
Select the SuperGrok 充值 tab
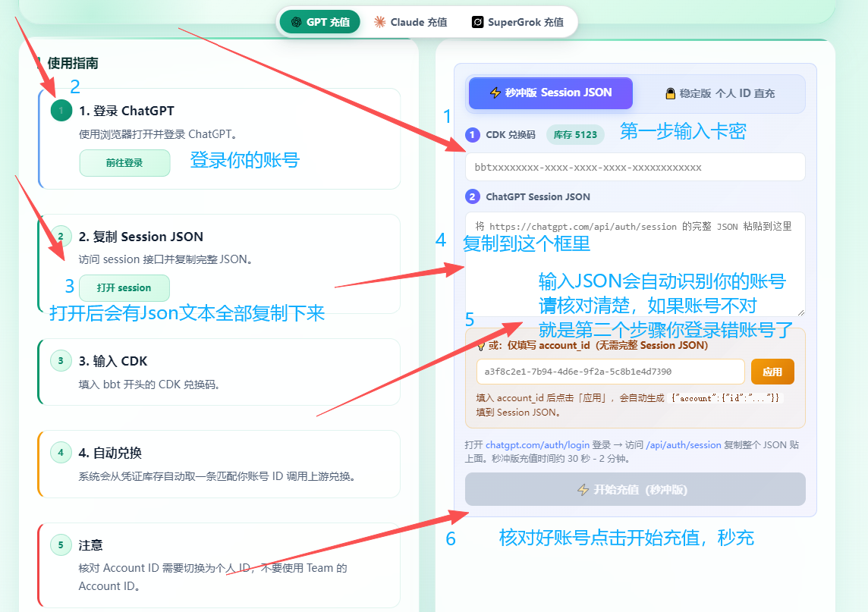pyautogui.click(x=517, y=22)
